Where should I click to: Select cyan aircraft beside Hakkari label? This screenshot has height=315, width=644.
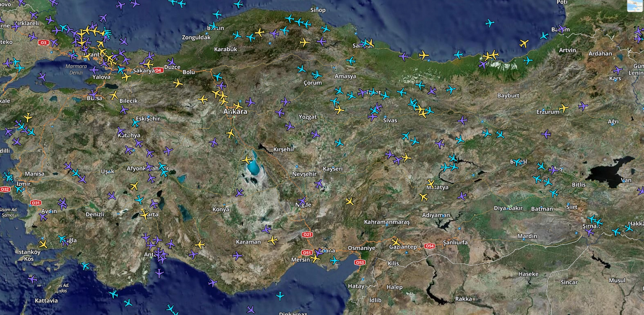629,228
